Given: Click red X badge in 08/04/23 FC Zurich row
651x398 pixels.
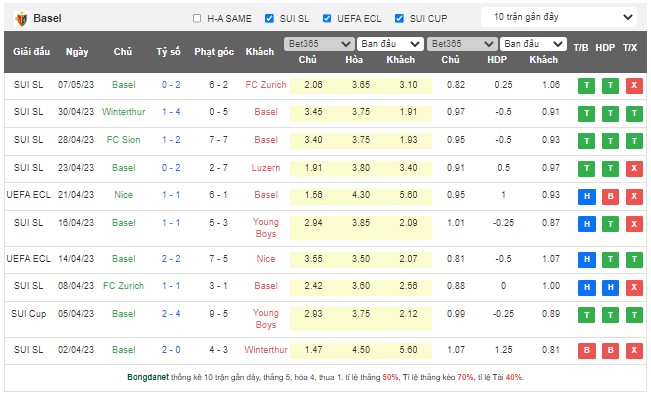Looking at the screenshot, I should [634, 287].
